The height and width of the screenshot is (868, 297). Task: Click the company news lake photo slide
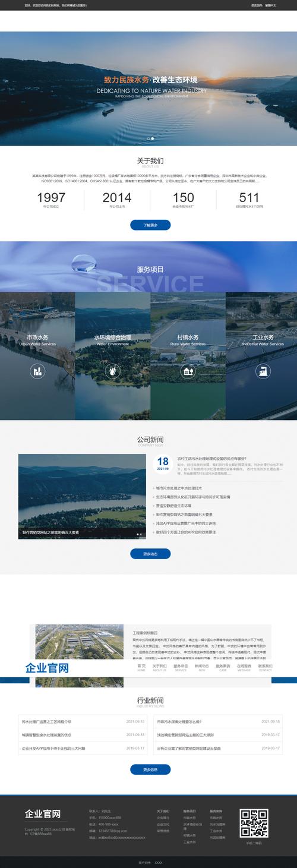[x=81, y=496]
